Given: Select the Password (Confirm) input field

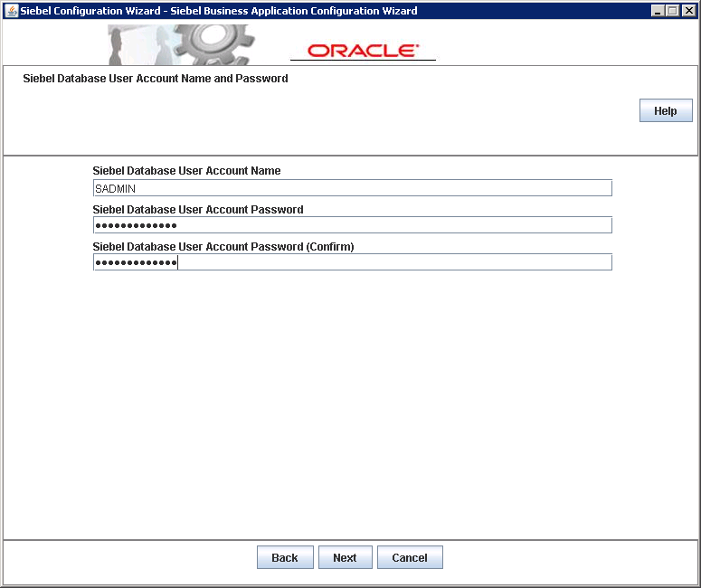Looking at the screenshot, I should point(352,262).
